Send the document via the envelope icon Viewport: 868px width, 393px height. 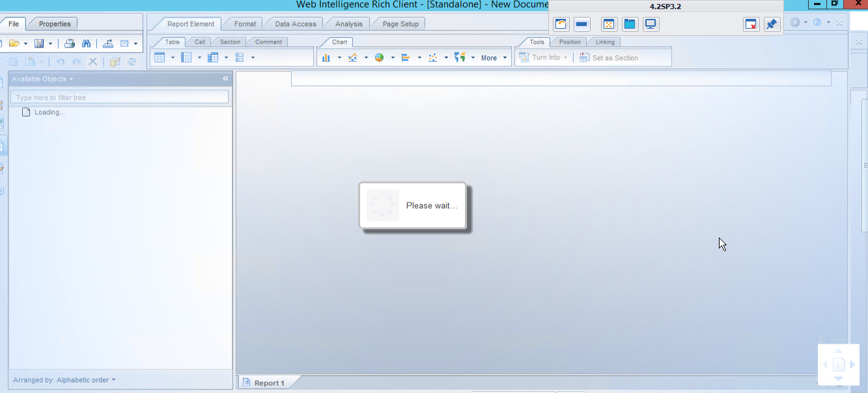tap(124, 44)
